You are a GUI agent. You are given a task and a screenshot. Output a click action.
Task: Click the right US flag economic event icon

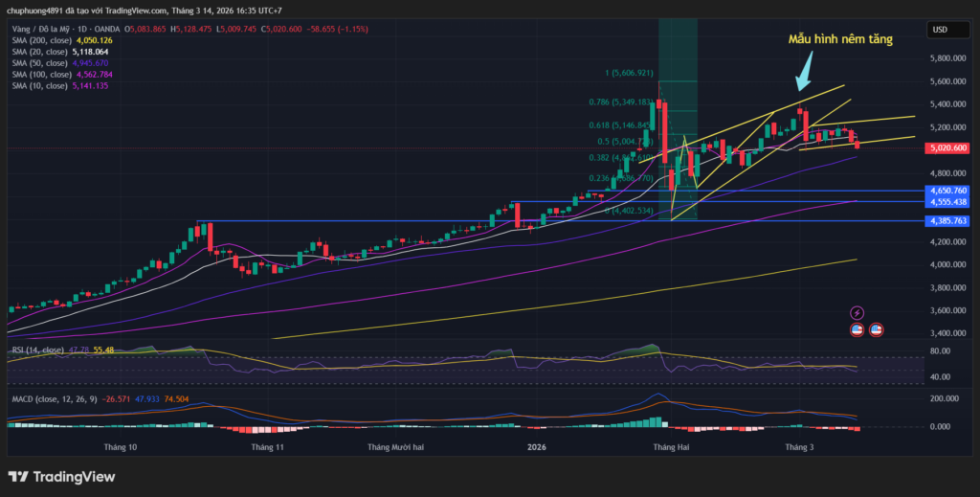tap(876, 329)
